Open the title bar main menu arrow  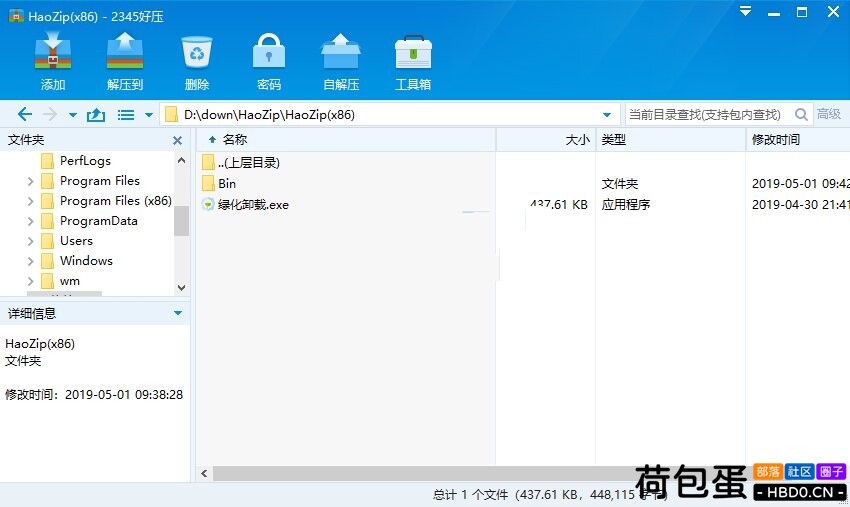[746, 11]
